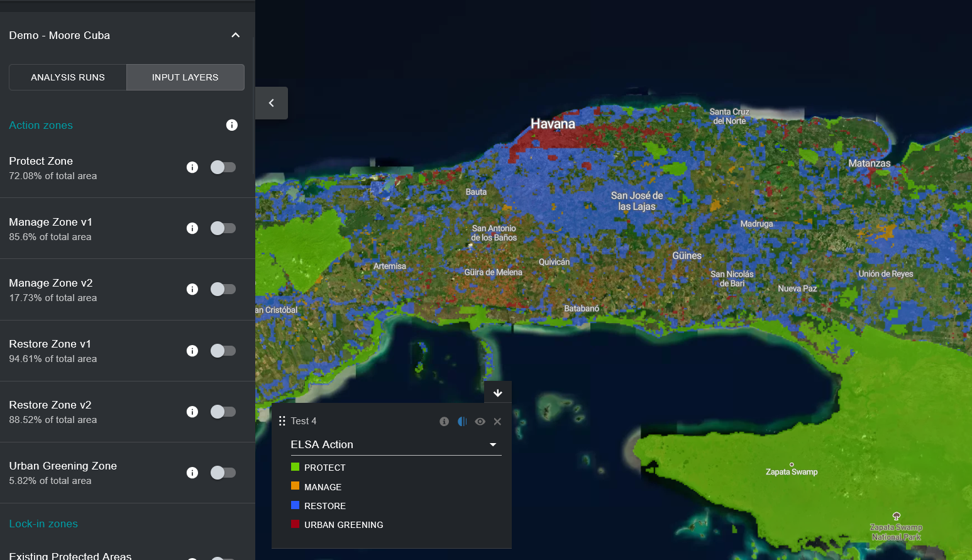This screenshot has height=560, width=972.
Task: Show info for Manage Zone v1
Action: 192,228
